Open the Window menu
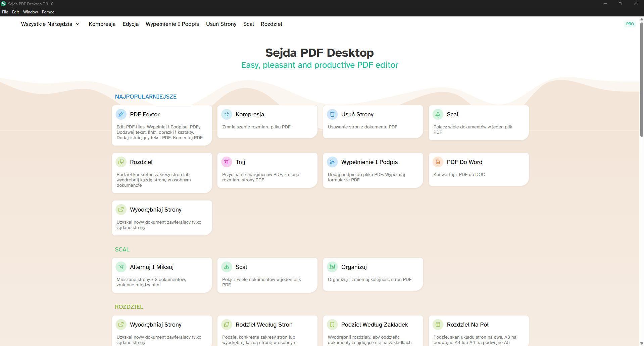This screenshot has width=644, height=346. (x=31, y=12)
